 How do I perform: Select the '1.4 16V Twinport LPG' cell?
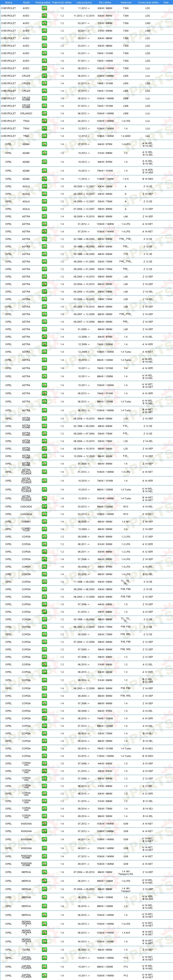[x=126, y=872]
